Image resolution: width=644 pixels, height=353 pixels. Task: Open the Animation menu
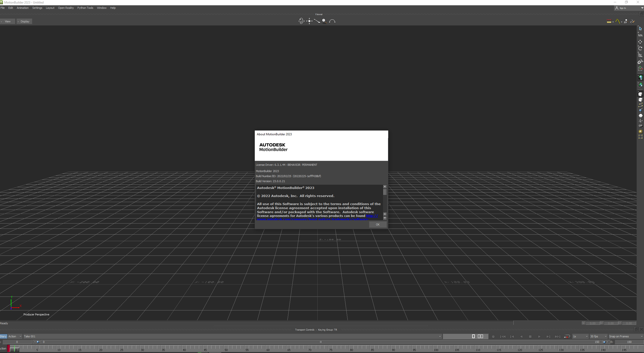pos(23,8)
